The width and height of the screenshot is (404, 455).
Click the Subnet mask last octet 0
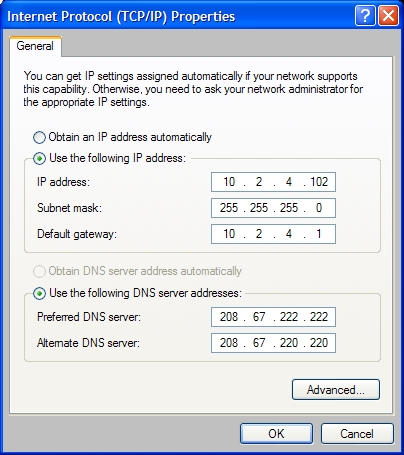[319, 208]
